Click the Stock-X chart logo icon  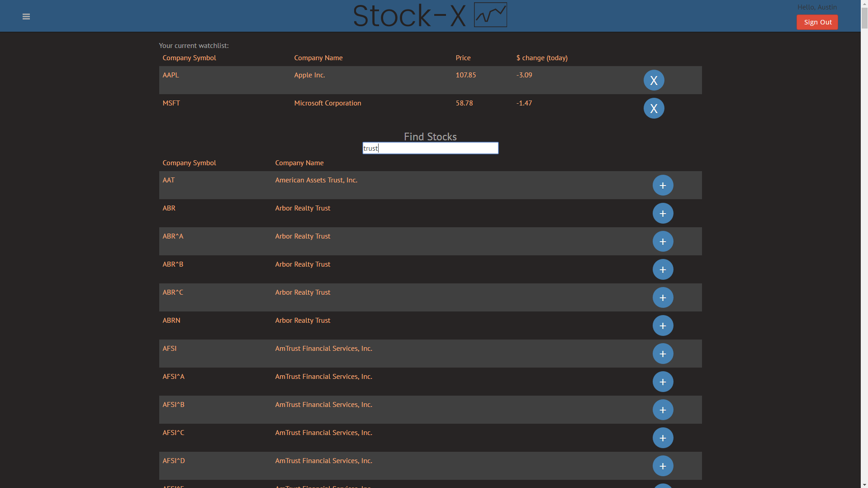click(490, 15)
